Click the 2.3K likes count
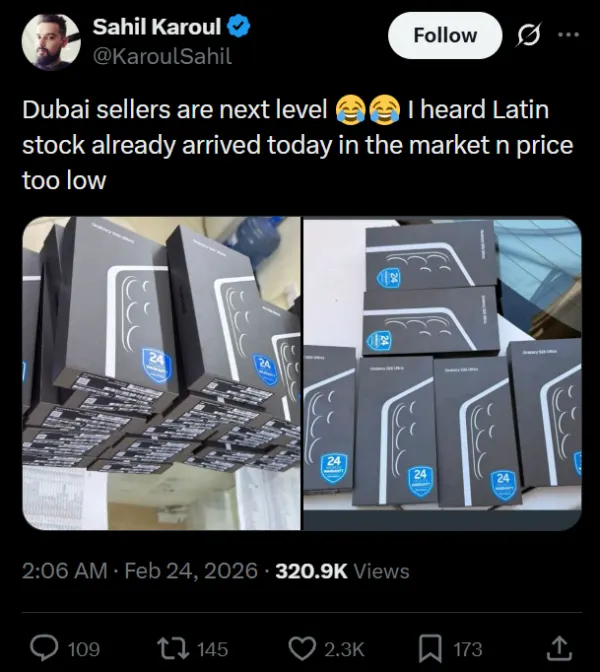This screenshot has height=672, width=600. click(x=343, y=649)
